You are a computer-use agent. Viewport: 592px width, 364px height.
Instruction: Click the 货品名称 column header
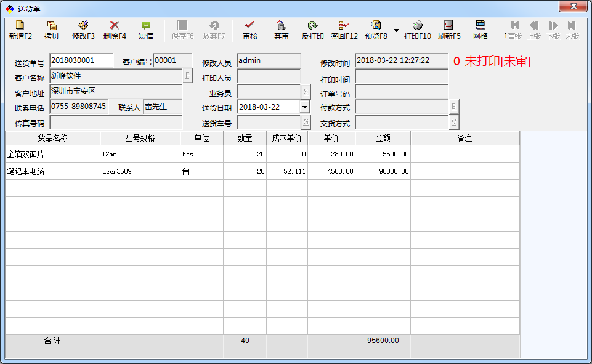(52, 138)
